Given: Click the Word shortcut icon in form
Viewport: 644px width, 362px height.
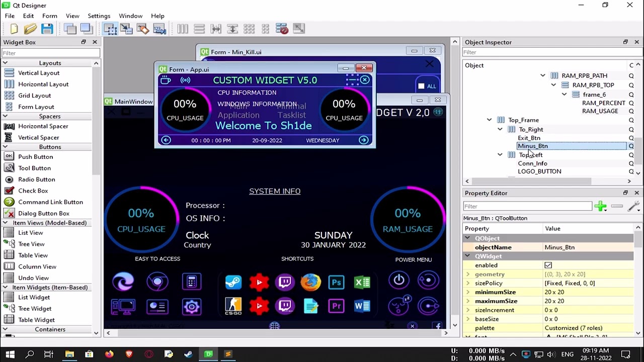Looking at the screenshot, I should pyautogui.click(x=362, y=306).
